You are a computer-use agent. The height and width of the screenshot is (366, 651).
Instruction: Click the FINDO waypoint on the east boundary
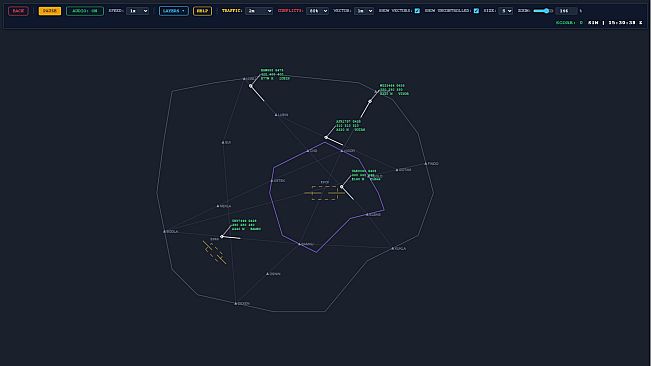(426, 163)
